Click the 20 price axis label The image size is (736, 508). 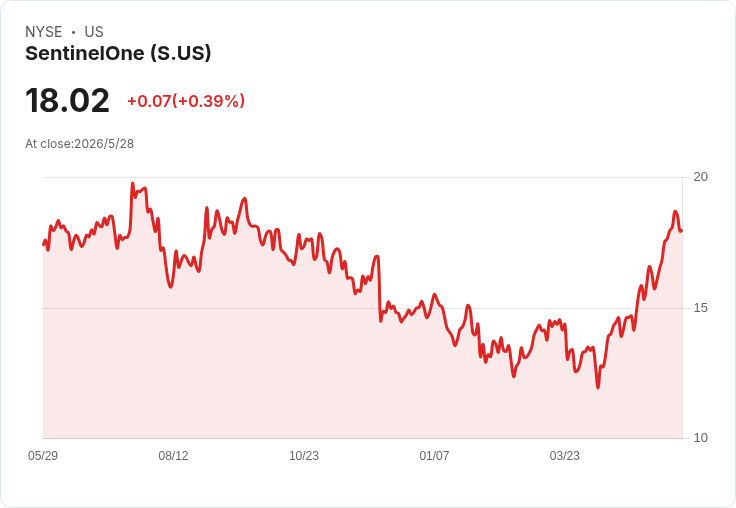[x=700, y=177]
